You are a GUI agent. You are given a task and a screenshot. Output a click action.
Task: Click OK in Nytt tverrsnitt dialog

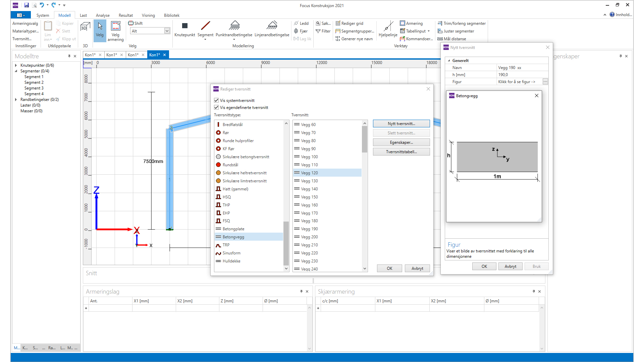[x=484, y=266]
